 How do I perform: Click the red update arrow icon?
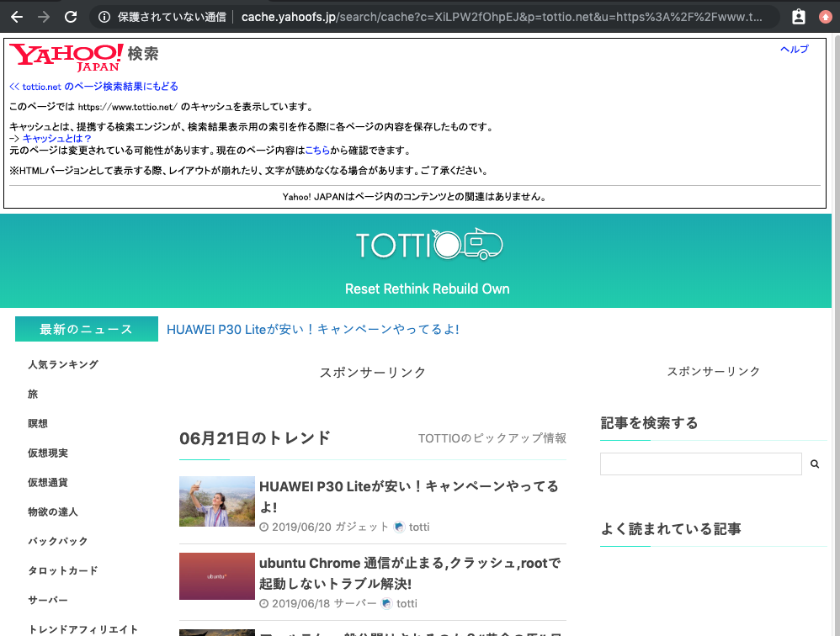click(x=826, y=17)
